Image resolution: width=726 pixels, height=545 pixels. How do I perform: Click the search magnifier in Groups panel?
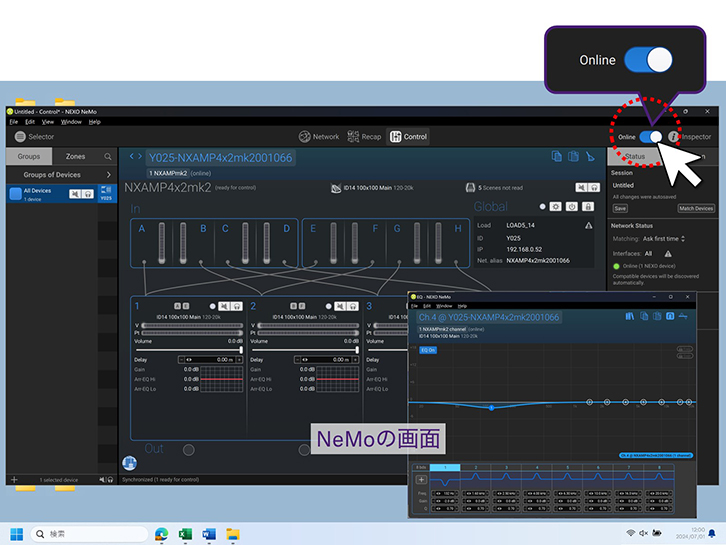pyautogui.click(x=108, y=157)
